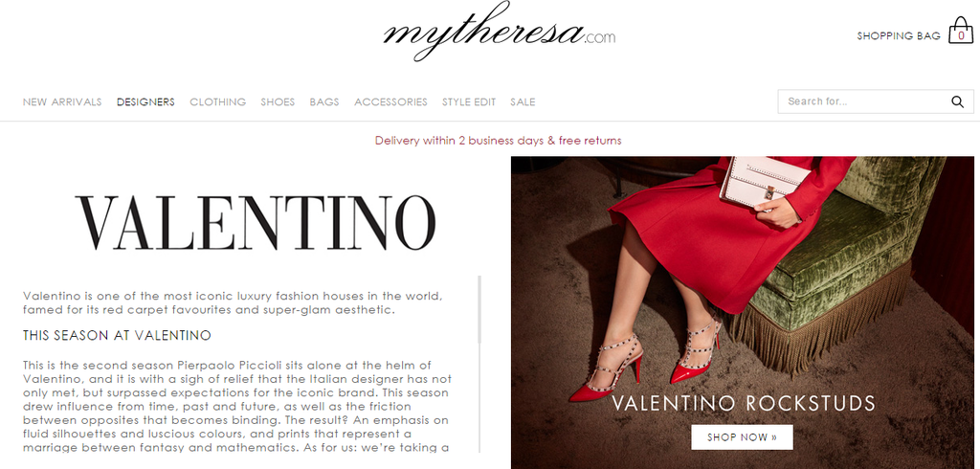Click the large Valentino brand heading

coord(256,223)
